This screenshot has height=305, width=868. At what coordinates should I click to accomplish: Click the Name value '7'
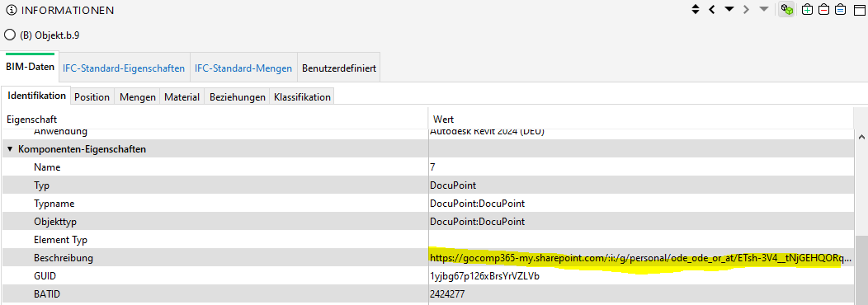432,167
